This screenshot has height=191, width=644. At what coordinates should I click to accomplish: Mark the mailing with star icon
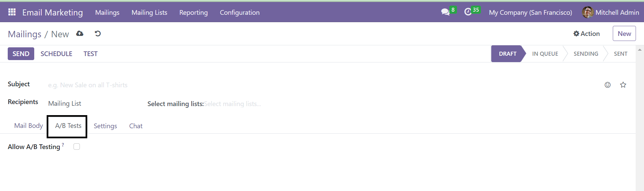pyautogui.click(x=623, y=85)
